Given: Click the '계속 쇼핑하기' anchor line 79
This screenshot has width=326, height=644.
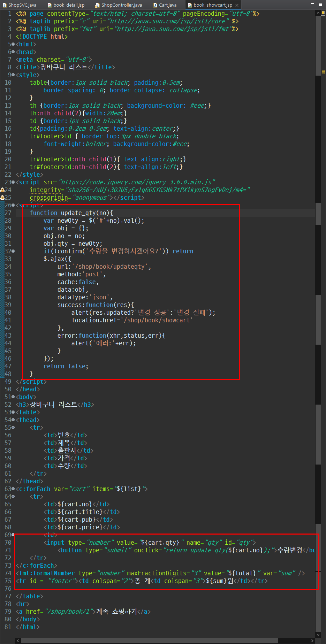Looking at the screenshot, I should [83, 611].
